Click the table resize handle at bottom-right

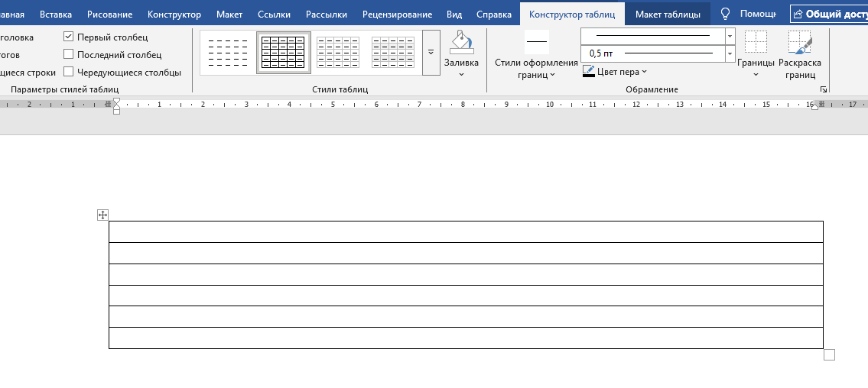pyautogui.click(x=829, y=354)
